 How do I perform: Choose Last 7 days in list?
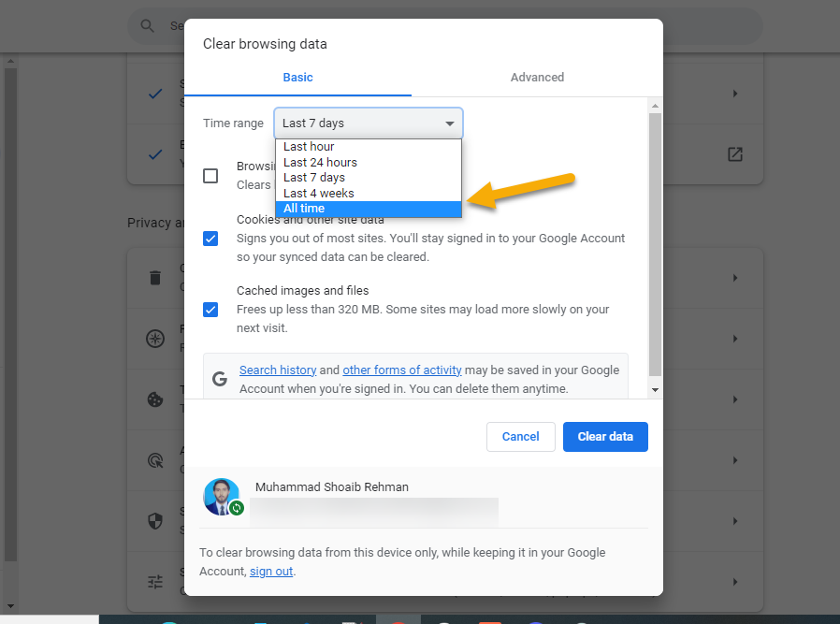368,178
